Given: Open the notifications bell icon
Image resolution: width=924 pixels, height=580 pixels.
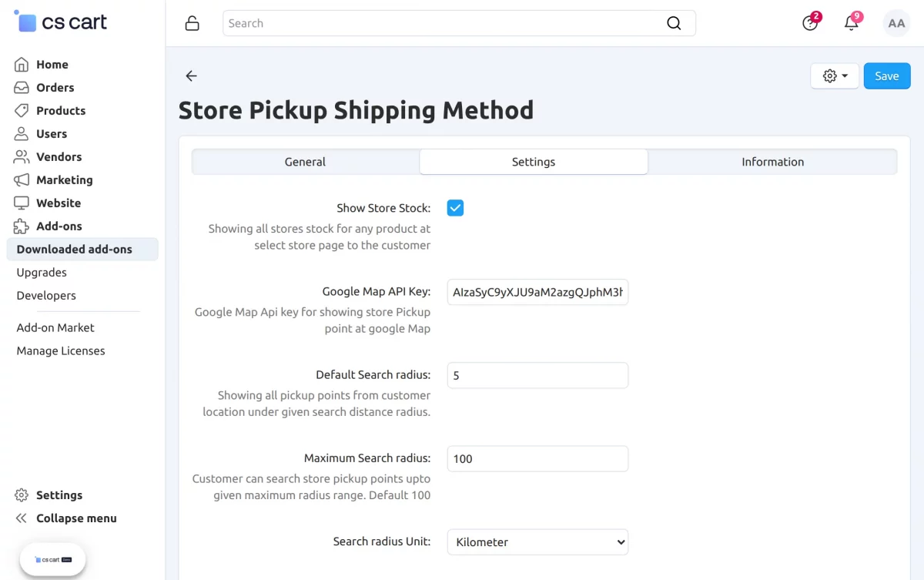Looking at the screenshot, I should tap(852, 23).
